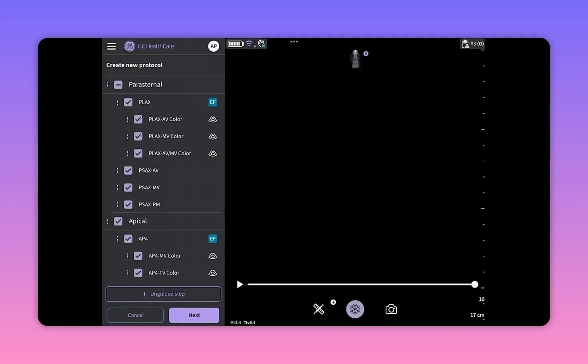Click color scan icon for PLAX-MV Color
588x364 pixels.
213,136
